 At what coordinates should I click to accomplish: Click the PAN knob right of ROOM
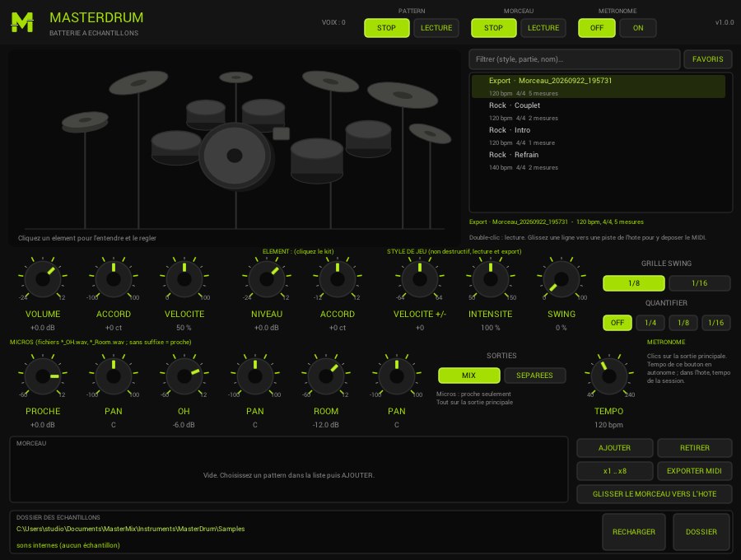pyautogui.click(x=397, y=376)
